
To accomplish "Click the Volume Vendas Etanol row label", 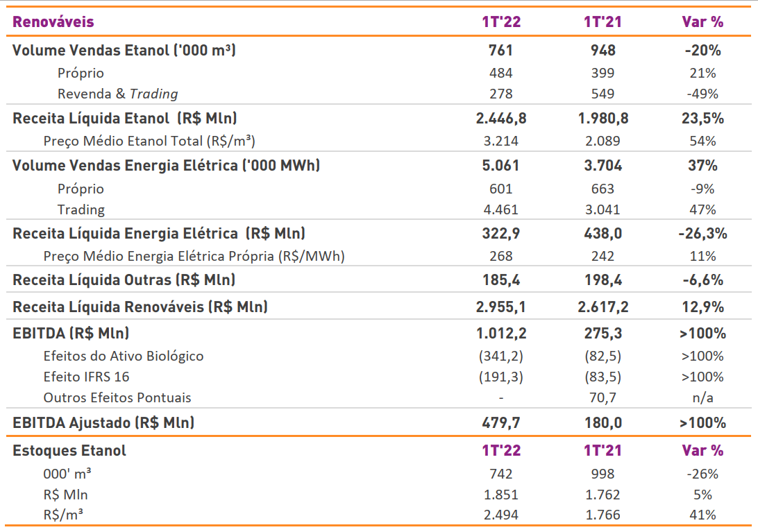I will pos(124,50).
